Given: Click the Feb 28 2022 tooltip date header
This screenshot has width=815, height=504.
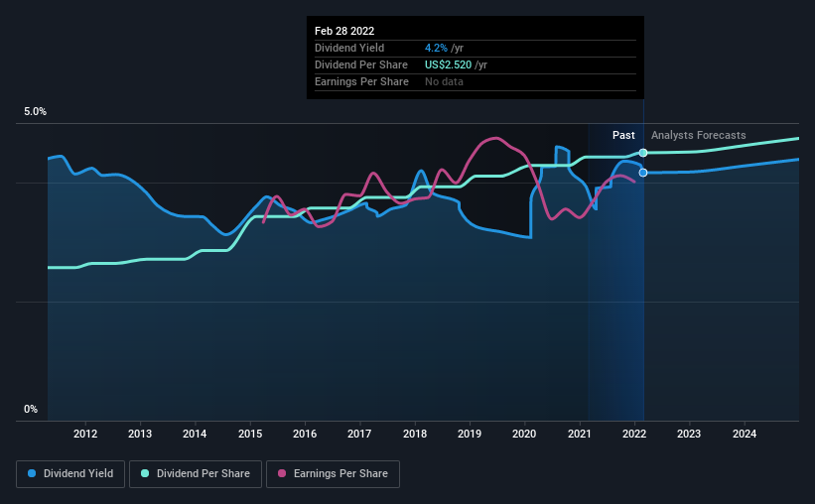Looking at the screenshot, I should (x=344, y=31).
